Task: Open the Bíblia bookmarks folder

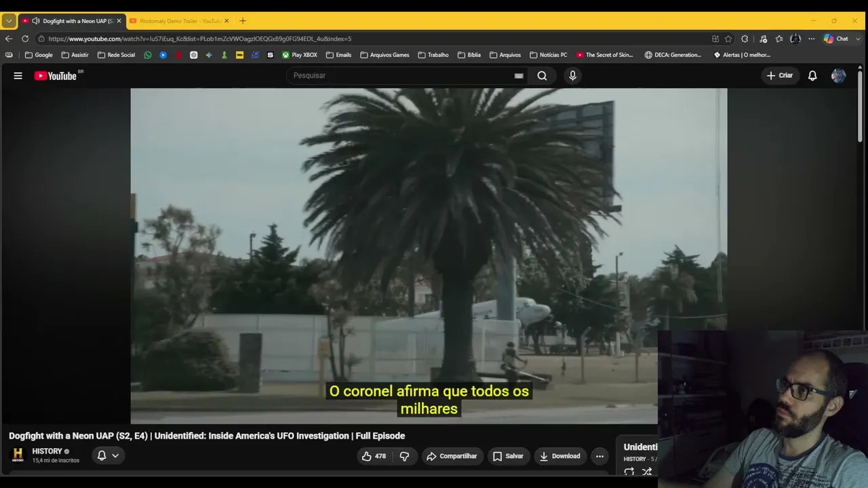Action: pos(469,55)
